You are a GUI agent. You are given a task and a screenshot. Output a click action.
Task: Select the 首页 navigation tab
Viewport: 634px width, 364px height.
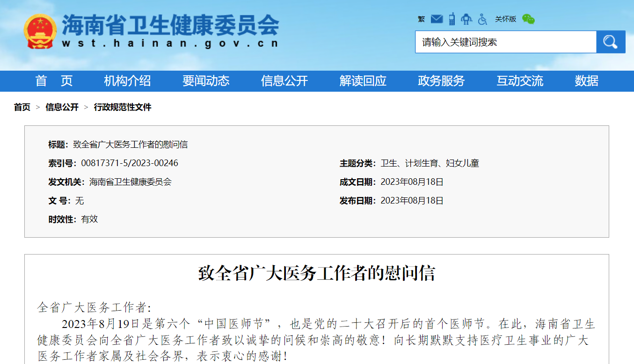coord(53,81)
